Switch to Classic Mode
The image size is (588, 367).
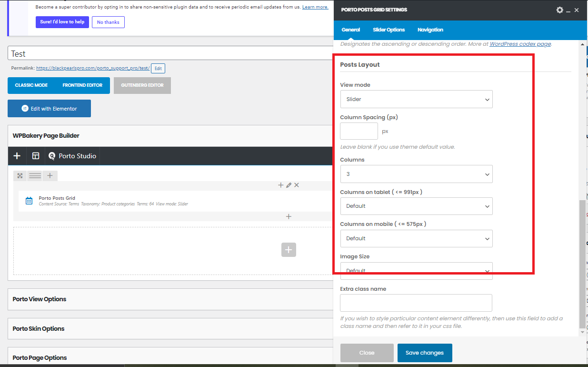point(31,85)
